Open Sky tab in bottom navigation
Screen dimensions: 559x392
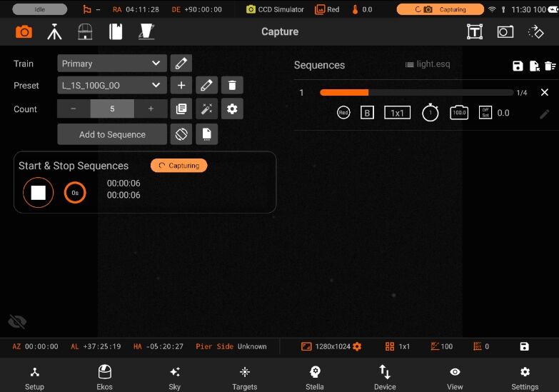[175, 378]
